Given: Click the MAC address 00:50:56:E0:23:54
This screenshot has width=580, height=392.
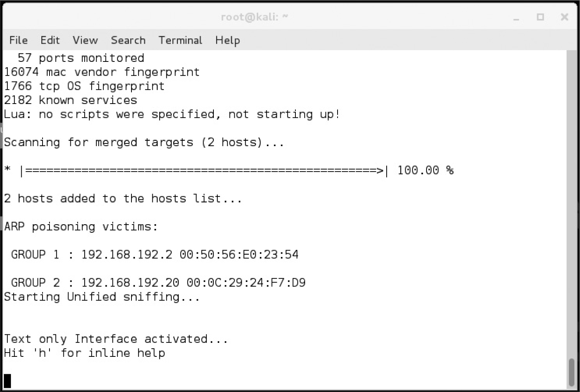Looking at the screenshot, I should (x=239, y=254).
